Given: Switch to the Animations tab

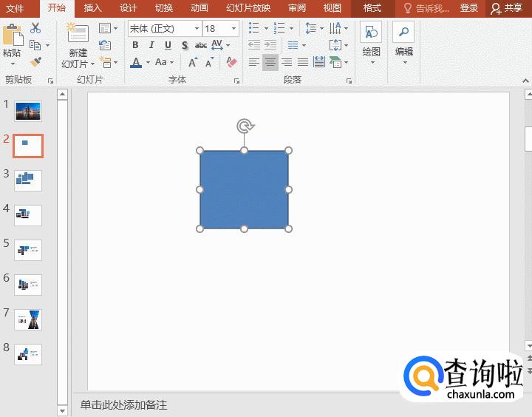Looking at the screenshot, I should 199,8.
